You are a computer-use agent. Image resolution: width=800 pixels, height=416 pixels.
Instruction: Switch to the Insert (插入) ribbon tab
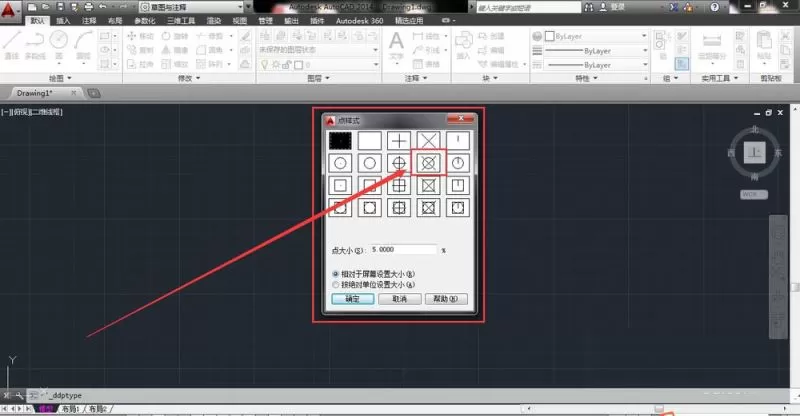point(63,20)
